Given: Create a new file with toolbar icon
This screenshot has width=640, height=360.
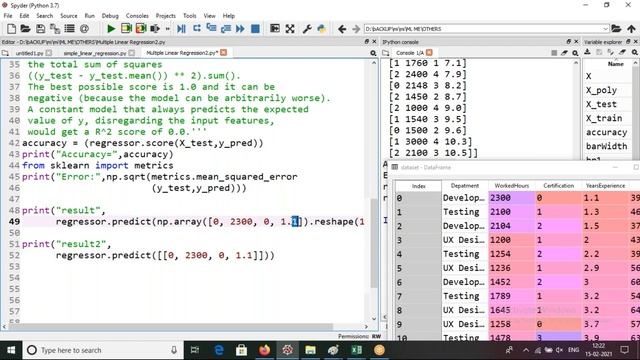Looking at the screenshot, I should point(11,29).
